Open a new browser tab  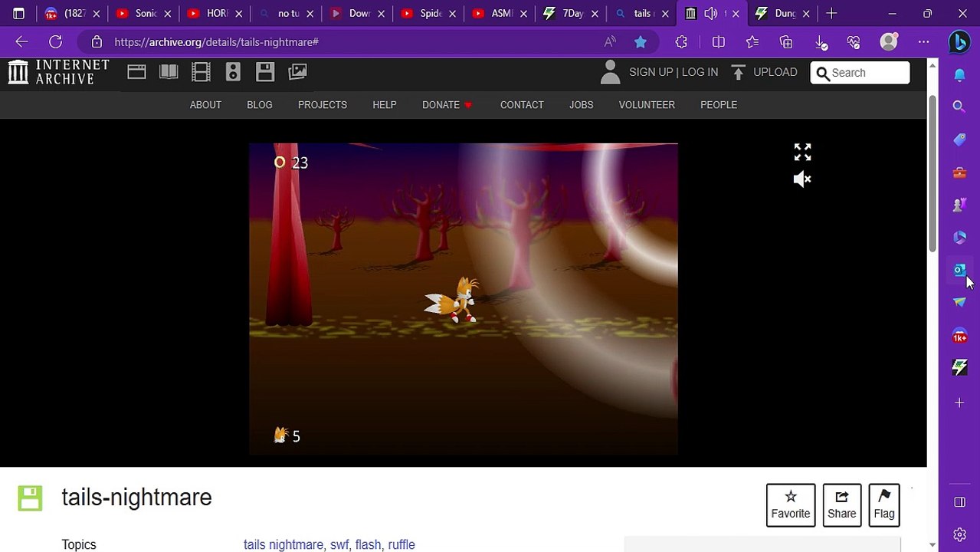point(831,13)
